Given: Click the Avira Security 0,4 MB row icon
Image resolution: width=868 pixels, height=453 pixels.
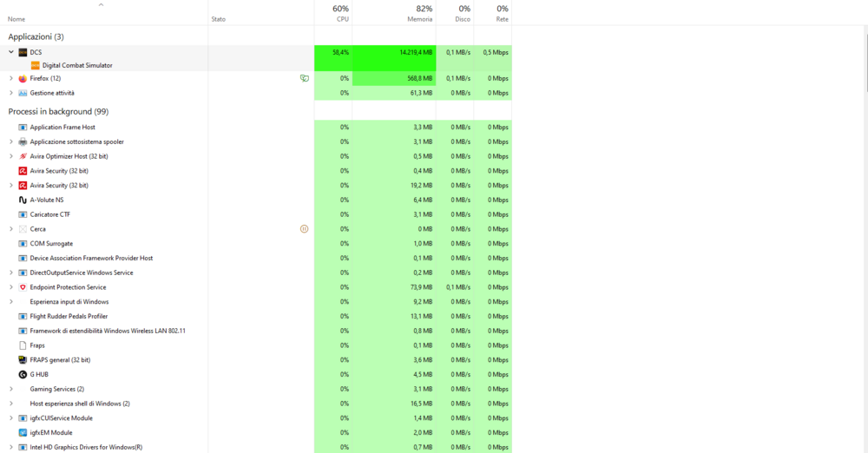Looking at the screenshot, I should click(x=23, y=171).
